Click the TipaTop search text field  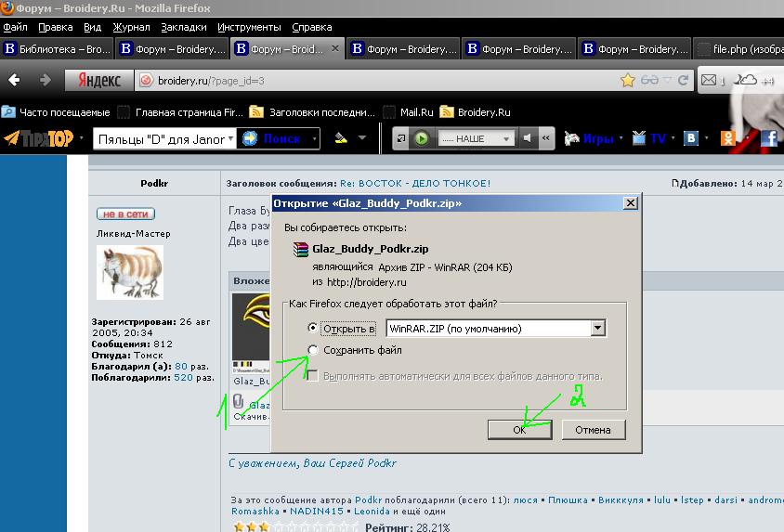pos(161,139)
